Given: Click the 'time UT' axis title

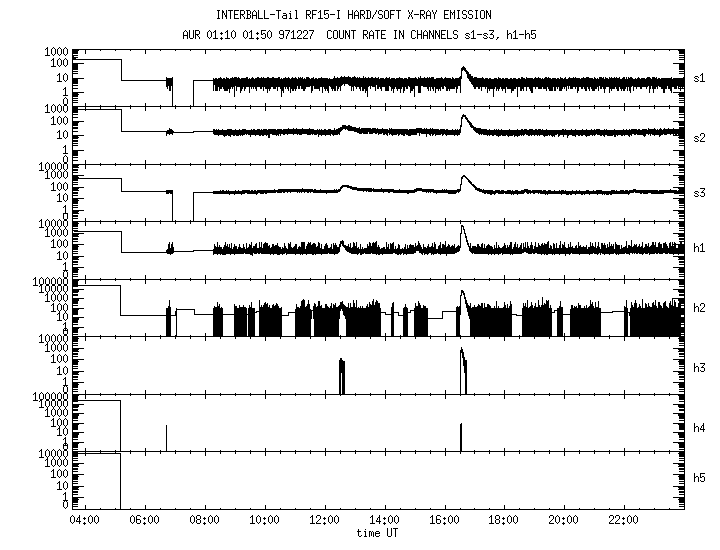Looking at the screenshot, I should [x=377, y=533].
